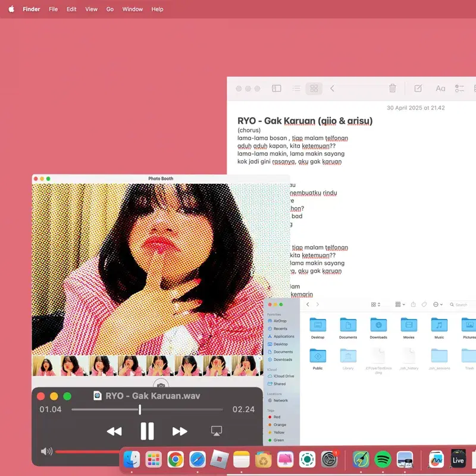Take a photo with Photo Booth camera button

coord(161,384)
